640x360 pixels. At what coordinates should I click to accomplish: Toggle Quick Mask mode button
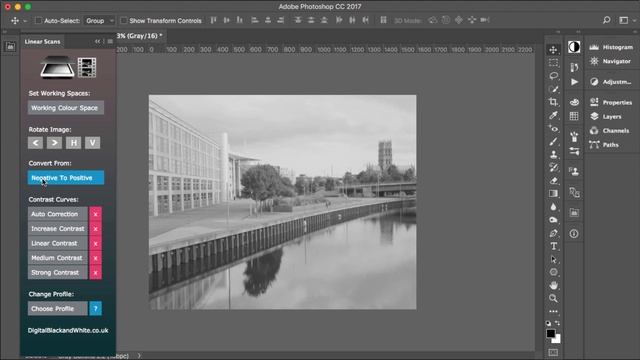(x=553, y=352)
